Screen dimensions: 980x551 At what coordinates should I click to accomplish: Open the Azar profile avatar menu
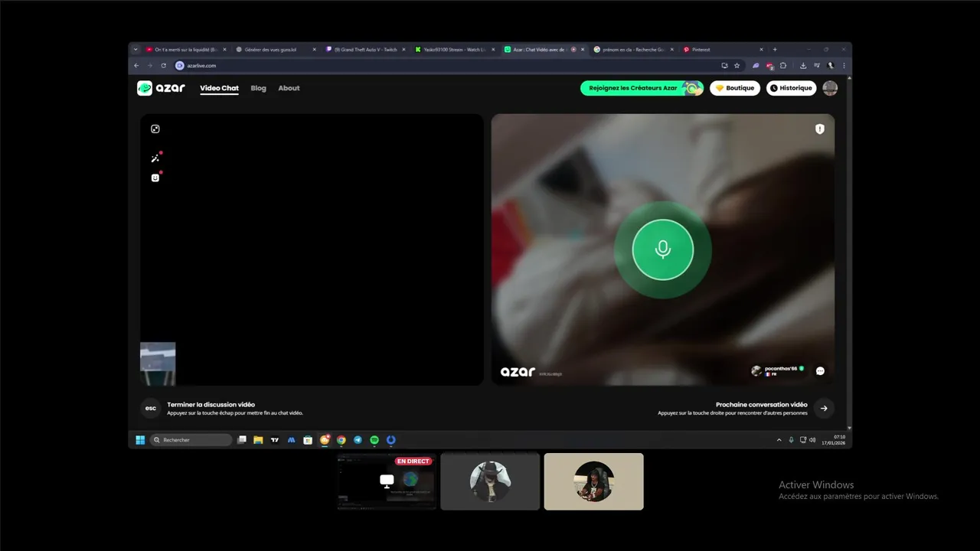click(830, 88)
